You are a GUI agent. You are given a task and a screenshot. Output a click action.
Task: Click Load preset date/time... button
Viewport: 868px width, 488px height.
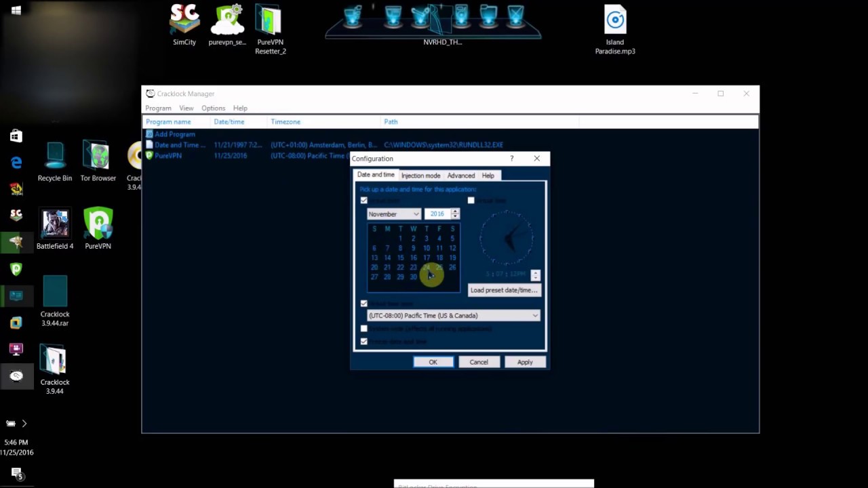point(504,290)
